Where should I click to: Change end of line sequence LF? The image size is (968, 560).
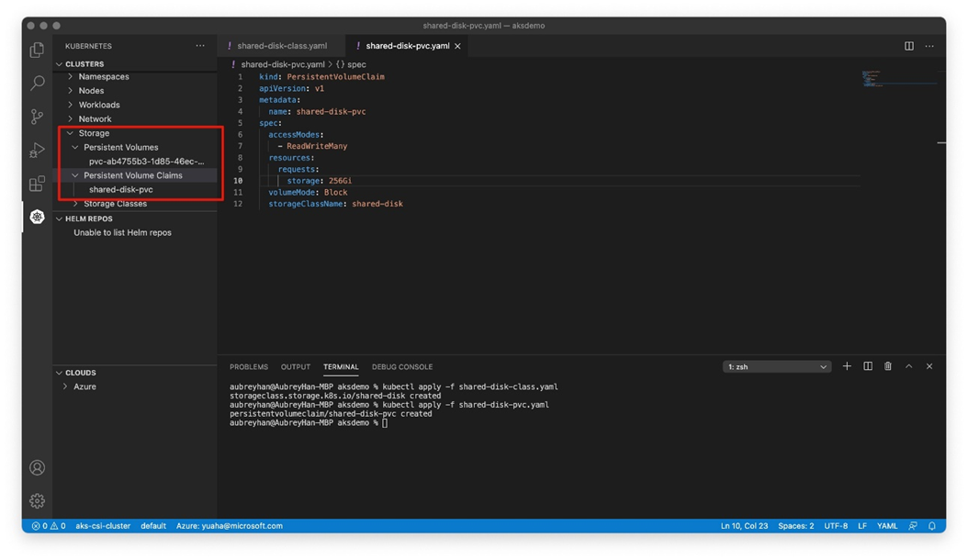862,526
